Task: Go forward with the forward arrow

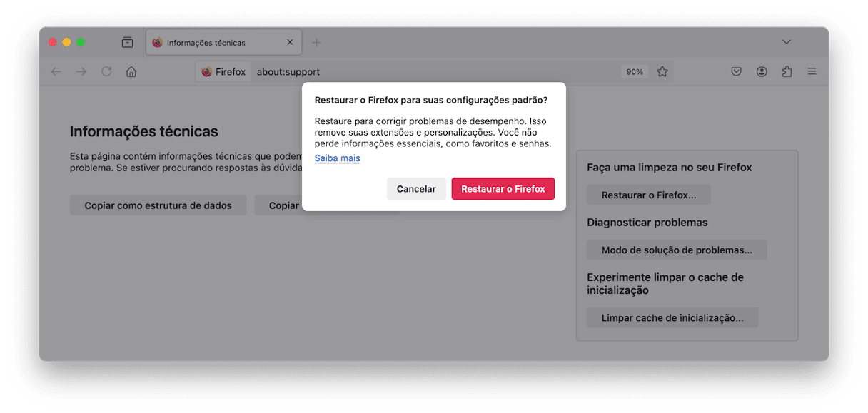Action: click(x=81, y=71)
